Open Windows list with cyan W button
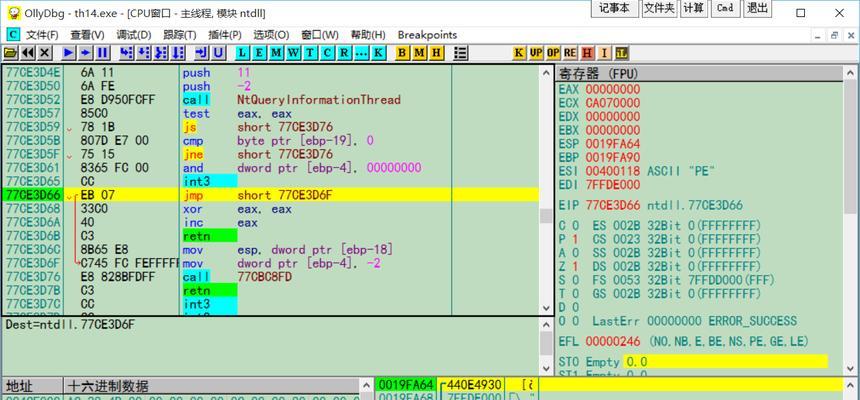 pos(294,53)
